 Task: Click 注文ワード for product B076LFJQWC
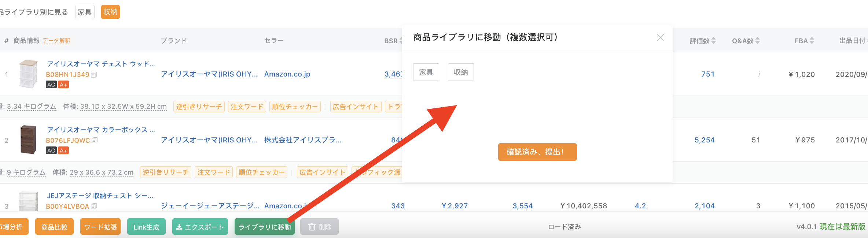tap(214, 172)
